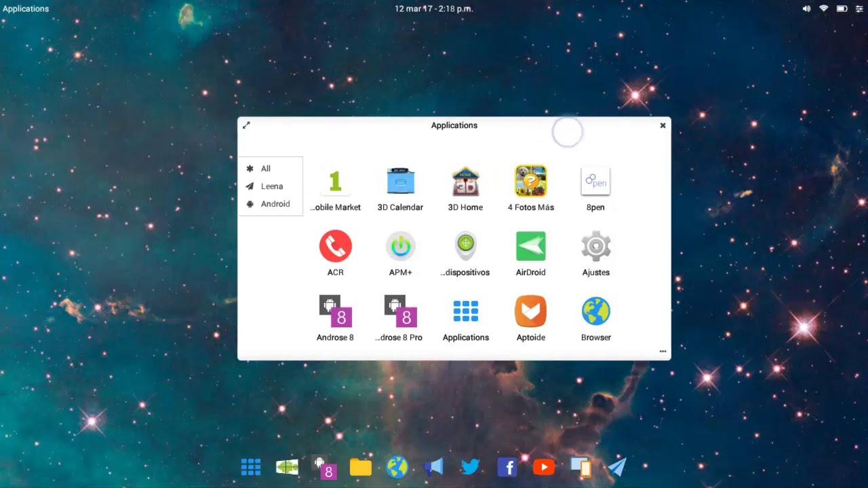Viewport: 868px width, 488px height.
Task: Open the dispositivos locator app
Action: [465, 253]
